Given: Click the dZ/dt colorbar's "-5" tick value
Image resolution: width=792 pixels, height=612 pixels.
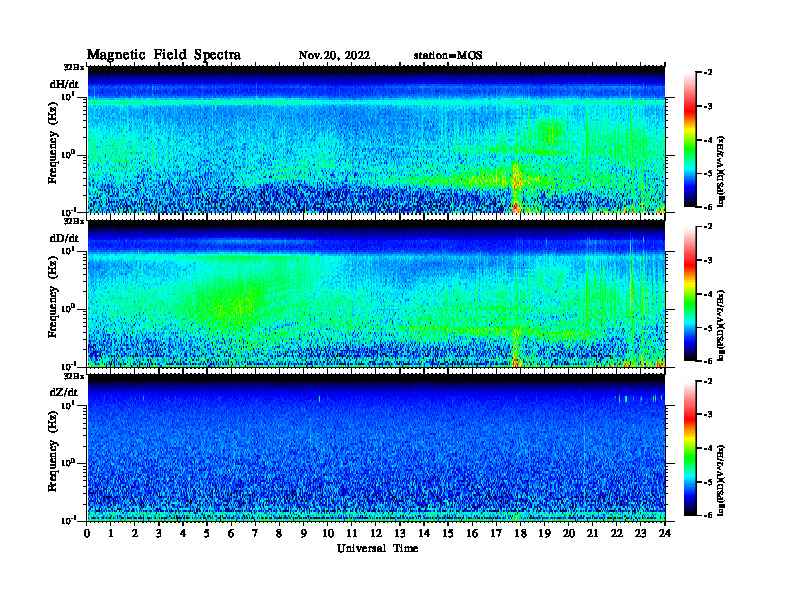Looking at the screenshot, I should [x=708, y=482].
